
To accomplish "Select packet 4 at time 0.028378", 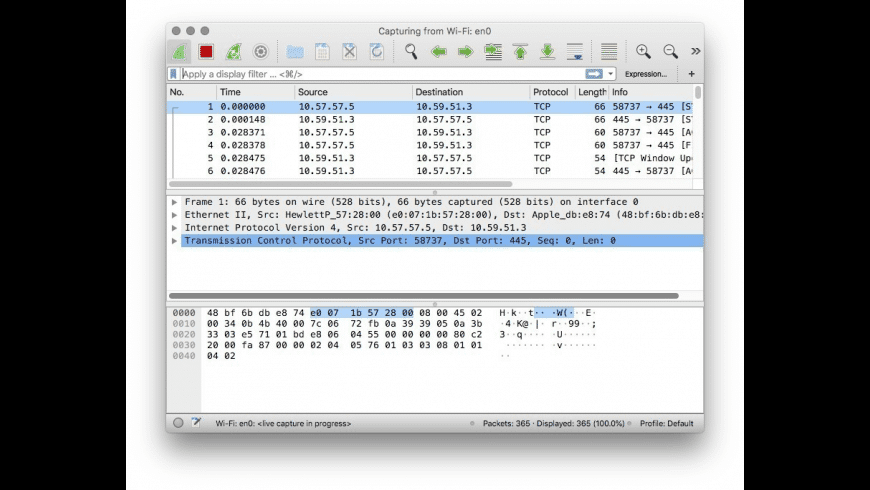I will point(430,145).
